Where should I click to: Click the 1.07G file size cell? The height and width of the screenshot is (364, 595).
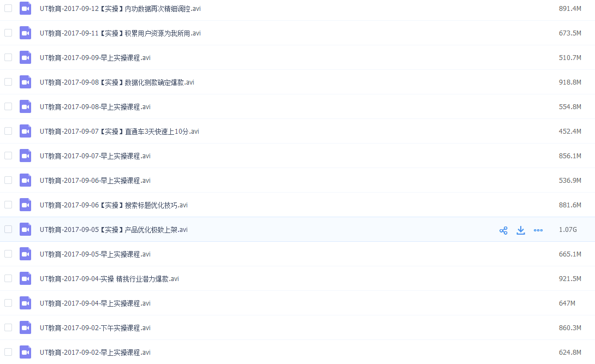pos(568,229)
